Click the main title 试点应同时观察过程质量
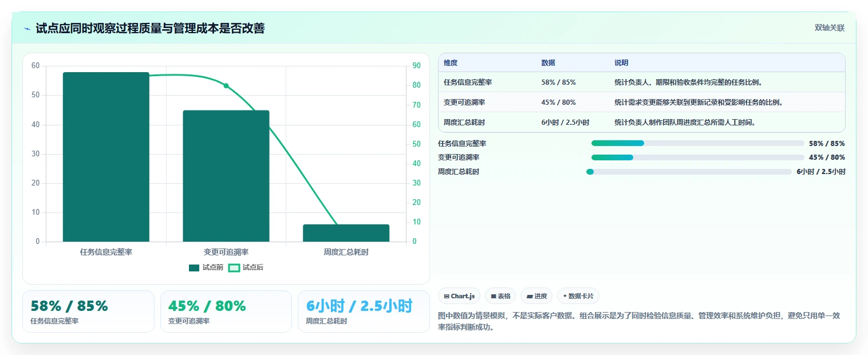 point(150,29)
